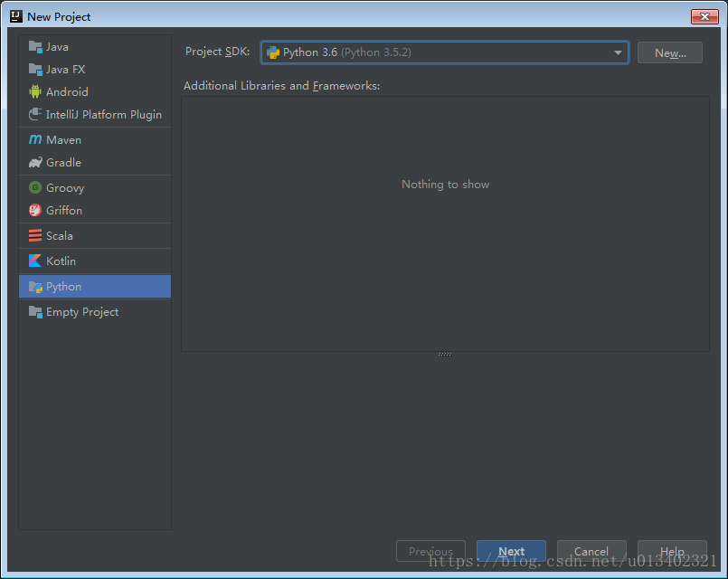Image resolution: width=728 pixels, height=579 pixels.
Task: Click the disabled Previous button
Action: coord(430,551)
